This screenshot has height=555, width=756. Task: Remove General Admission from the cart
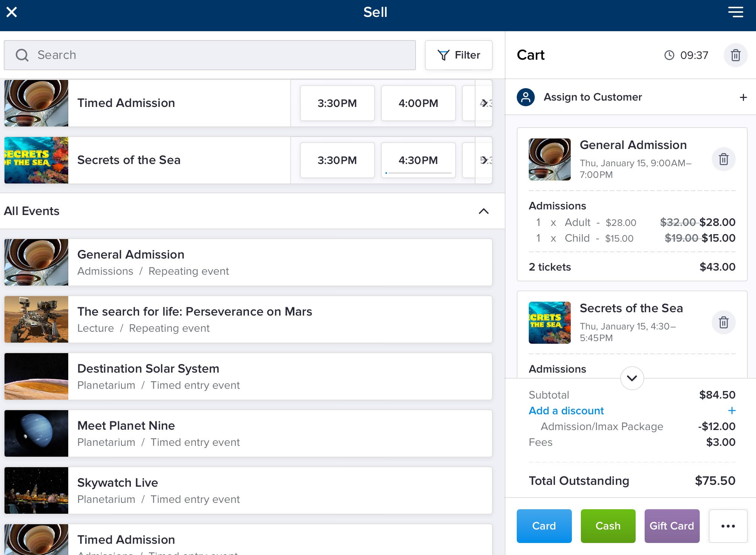click(x=723, y=159)
